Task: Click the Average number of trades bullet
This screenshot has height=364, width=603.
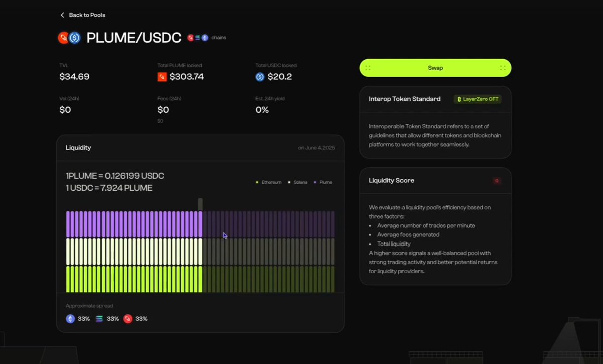Action: pyautogui.click(x=426, y=226)
